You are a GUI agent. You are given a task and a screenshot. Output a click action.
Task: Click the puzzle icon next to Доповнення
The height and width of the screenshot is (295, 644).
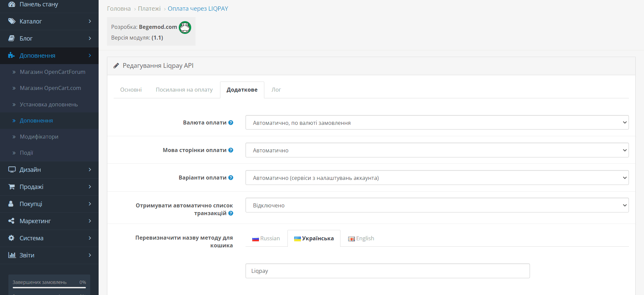pos(11,55)
